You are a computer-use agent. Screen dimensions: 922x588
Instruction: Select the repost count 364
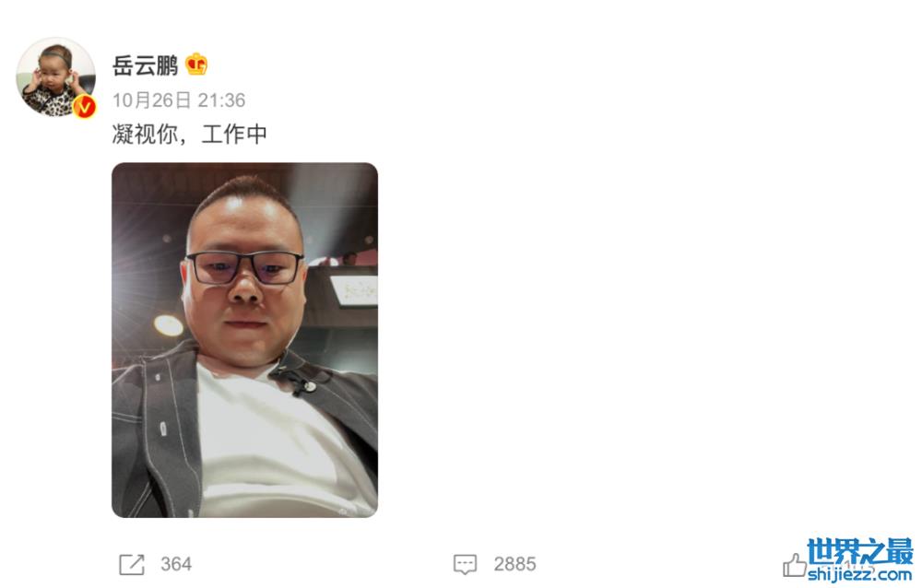point(176,564)
